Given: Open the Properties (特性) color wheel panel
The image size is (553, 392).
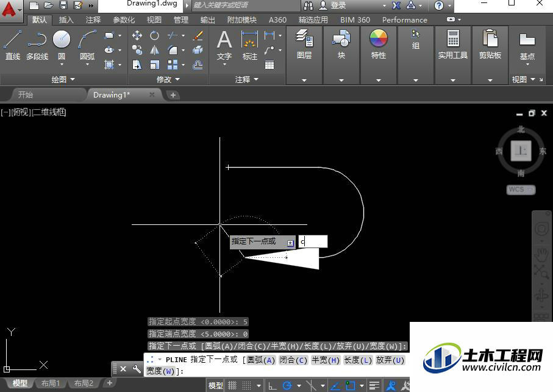Looking at the screenshot, I should click(379, 45).
